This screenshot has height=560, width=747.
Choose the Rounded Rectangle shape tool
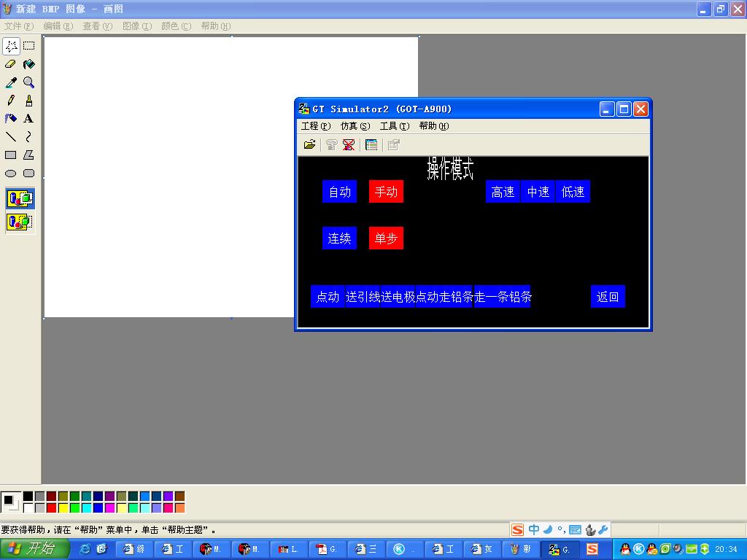click(x=28, y=174)
